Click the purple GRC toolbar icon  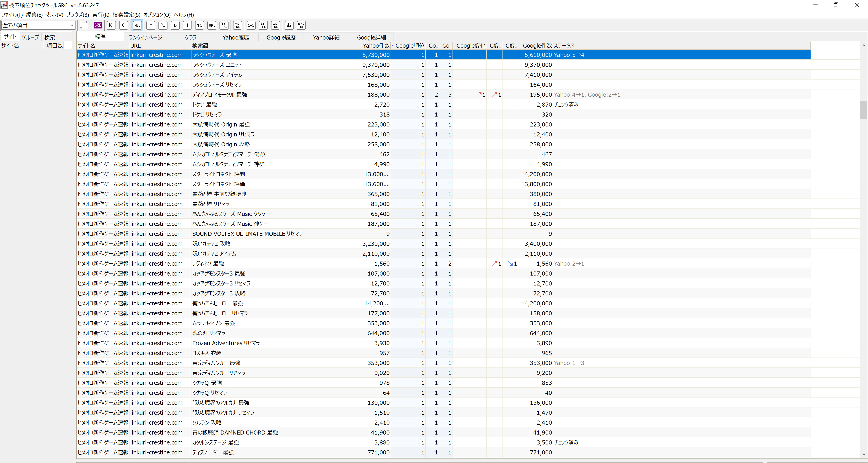98,25
